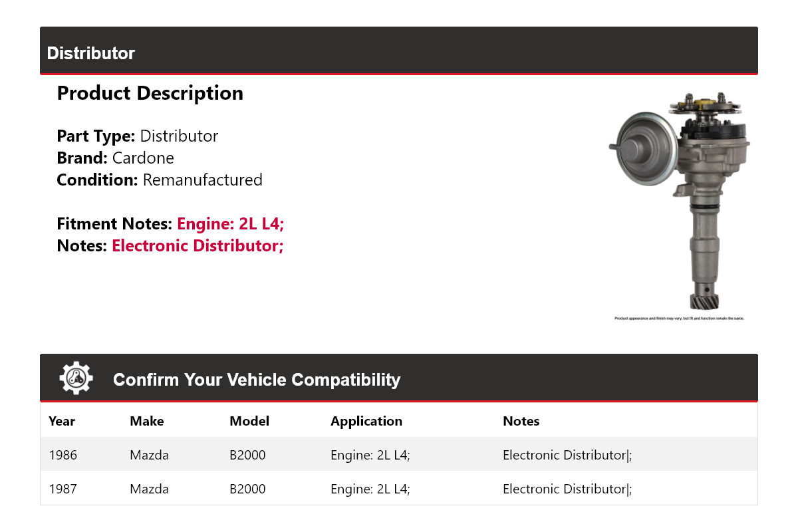Click the Year column header

(x=62, y=421)
